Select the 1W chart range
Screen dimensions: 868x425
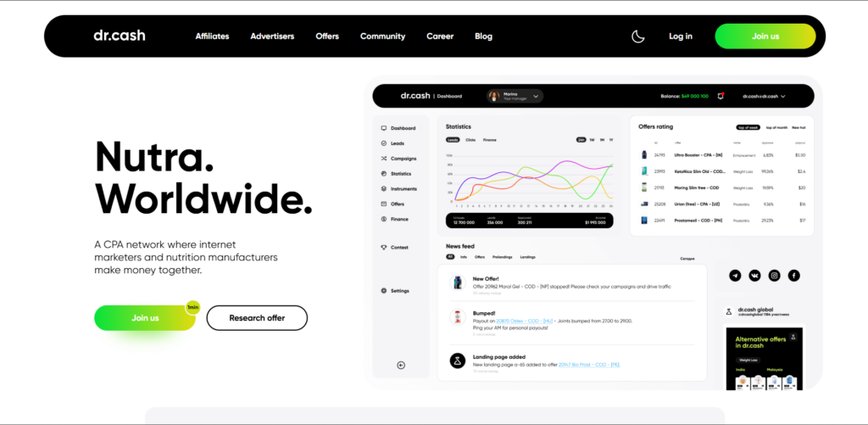coord(592,140)
